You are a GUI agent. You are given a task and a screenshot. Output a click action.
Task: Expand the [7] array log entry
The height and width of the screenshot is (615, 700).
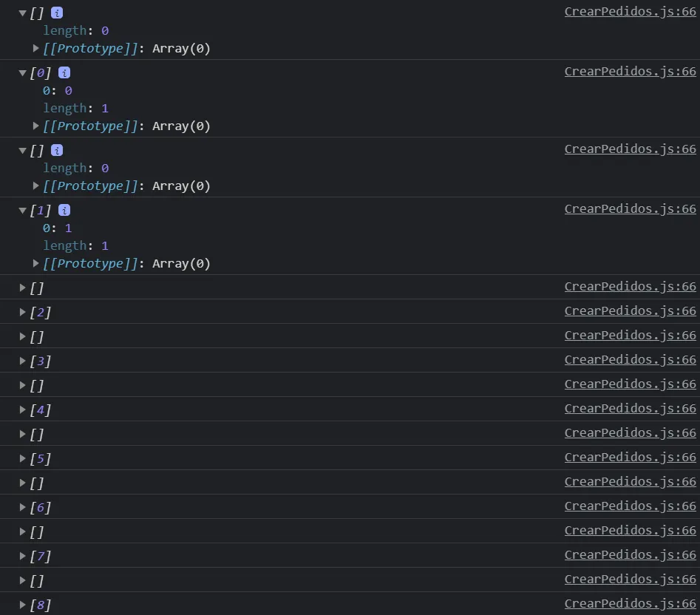tap(22, 556)
